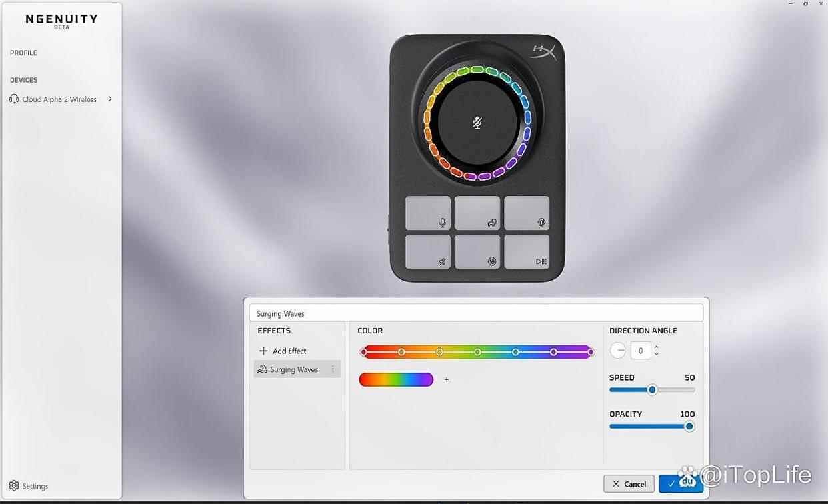This screenshot has width=828, height=504.
Task: Click the EFFECTS heading
Action: click(x=274, y=331)
